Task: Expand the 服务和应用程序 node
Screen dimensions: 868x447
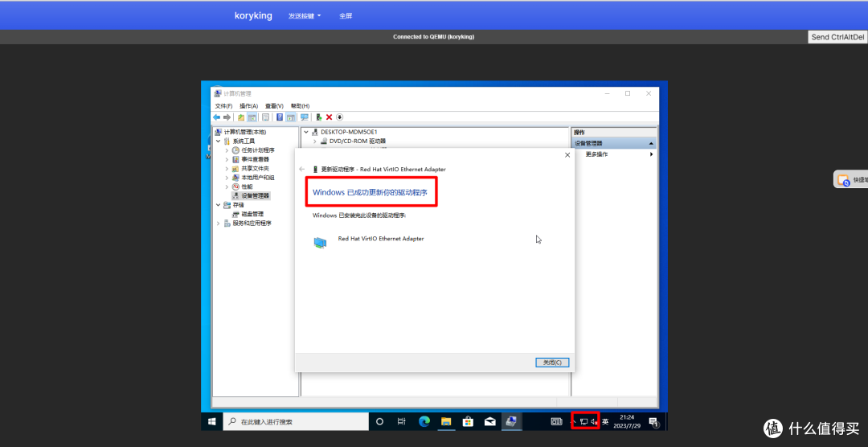Action: coord(218,223)
